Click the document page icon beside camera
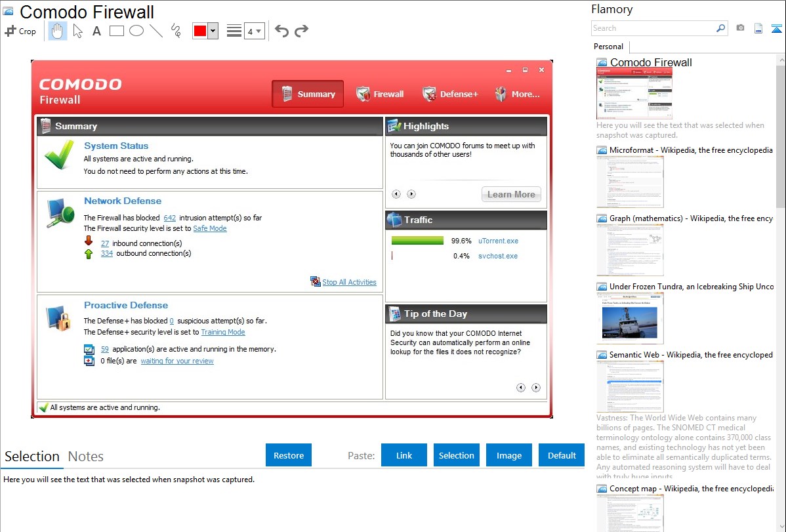This screenshot has width=786, height=532. point(758,28)
